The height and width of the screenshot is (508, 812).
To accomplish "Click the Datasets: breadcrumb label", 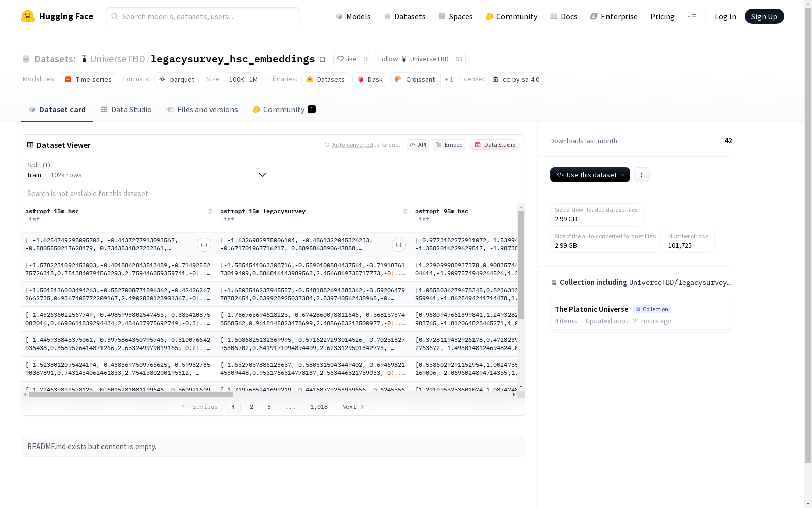I will 54,59.
